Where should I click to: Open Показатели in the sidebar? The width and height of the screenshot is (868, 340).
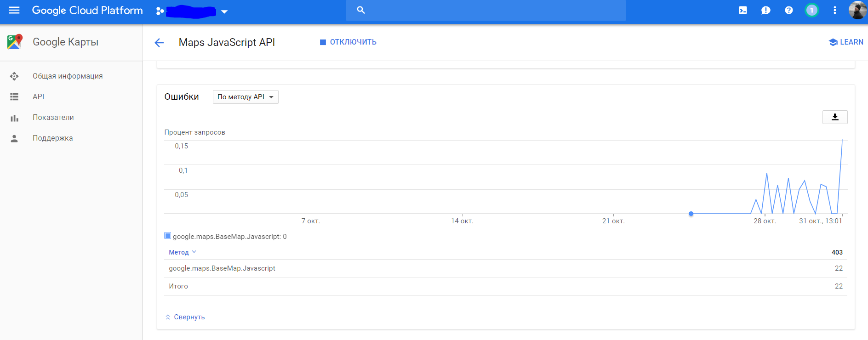(x=53, y=118)
